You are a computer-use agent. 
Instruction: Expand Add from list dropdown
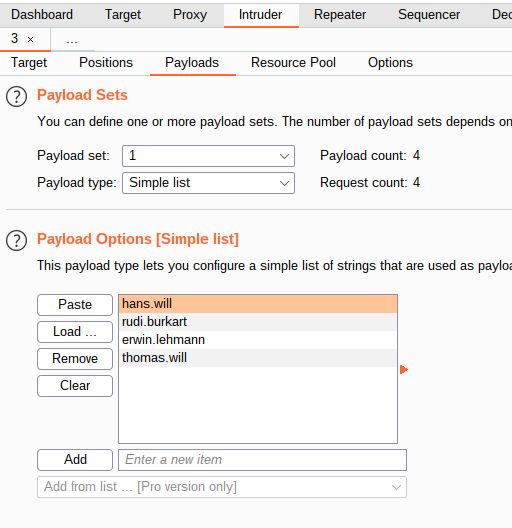(222, 487)
